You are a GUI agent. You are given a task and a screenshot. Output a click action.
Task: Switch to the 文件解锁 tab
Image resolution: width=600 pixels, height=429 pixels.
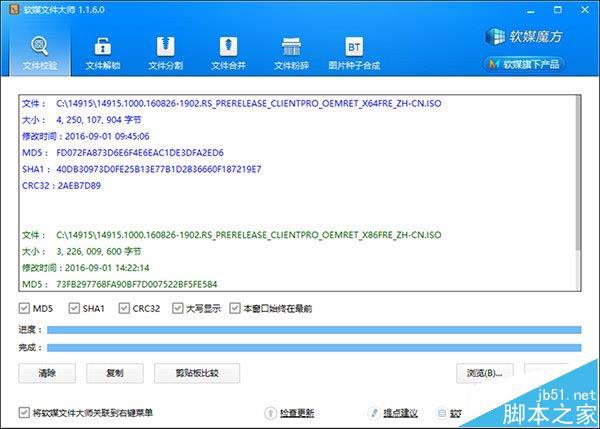pos(103,53)
